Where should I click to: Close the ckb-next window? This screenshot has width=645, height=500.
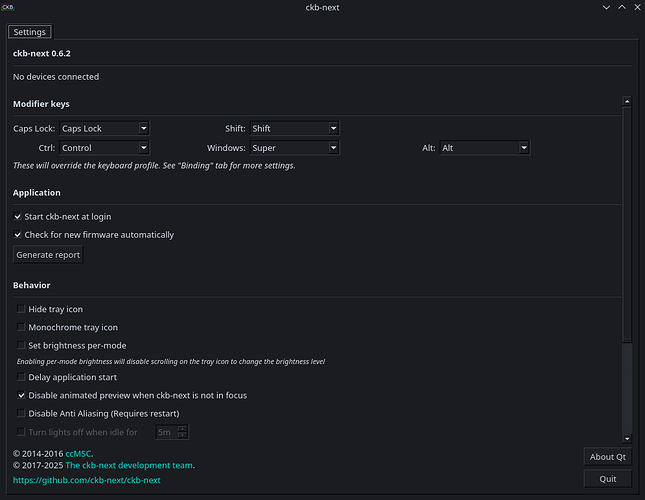637,7
